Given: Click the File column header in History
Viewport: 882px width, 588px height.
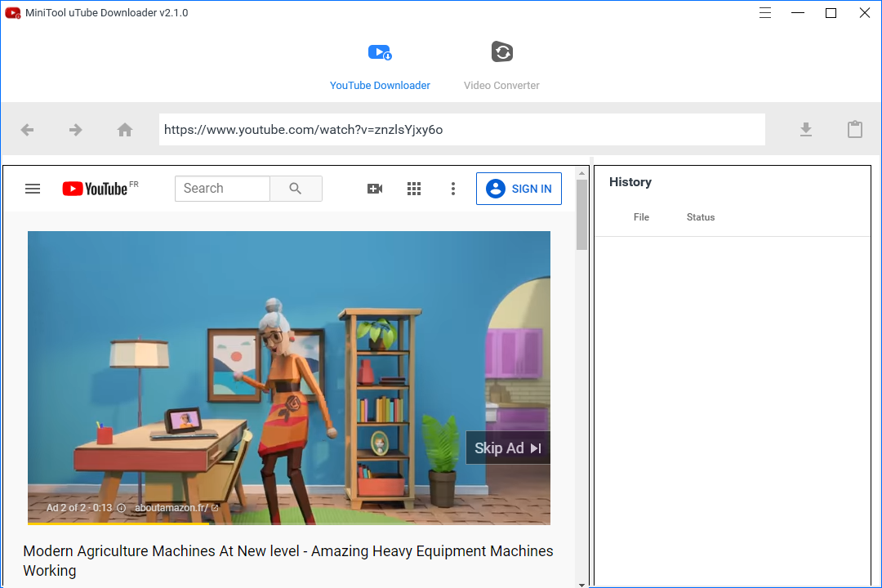Looking at the screenshot, I should coord(641,217).
